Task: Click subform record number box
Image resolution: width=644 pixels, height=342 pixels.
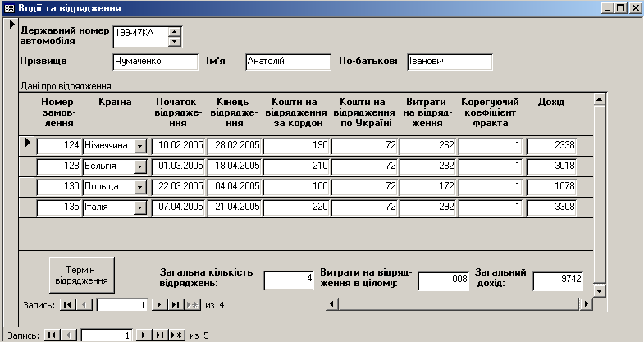Action: click(x=122, y=305)
